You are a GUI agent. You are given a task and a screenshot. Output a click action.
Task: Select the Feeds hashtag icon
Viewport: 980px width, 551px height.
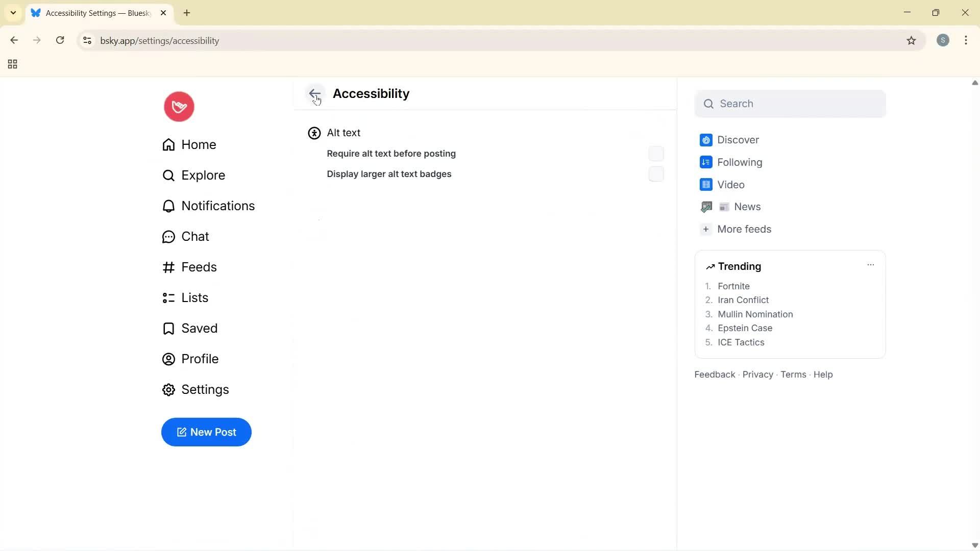pos(168,267)
